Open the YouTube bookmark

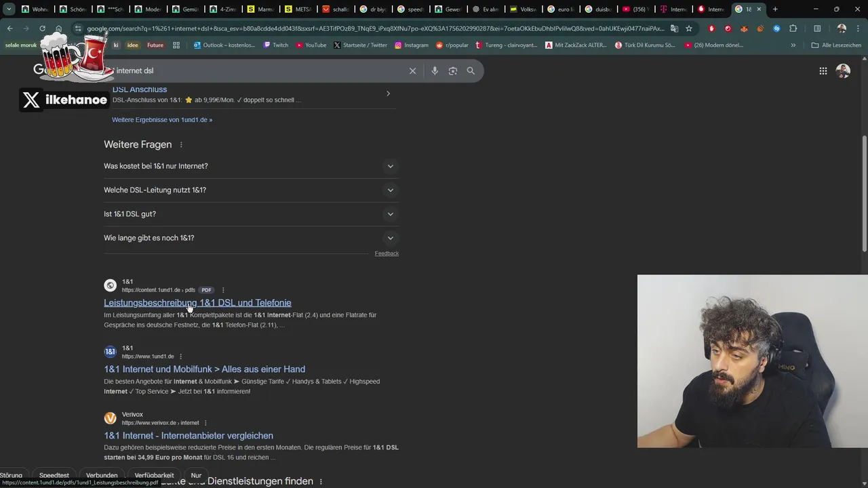tap(311, 45)
